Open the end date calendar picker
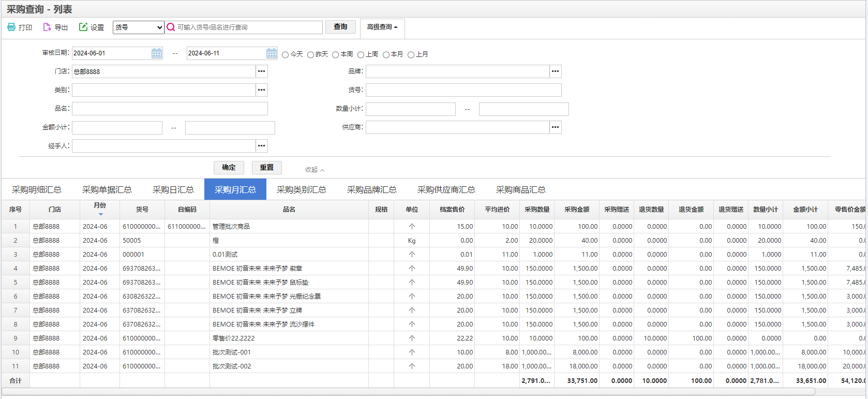The width and height of the screenshot is (868, 399). 272,53
